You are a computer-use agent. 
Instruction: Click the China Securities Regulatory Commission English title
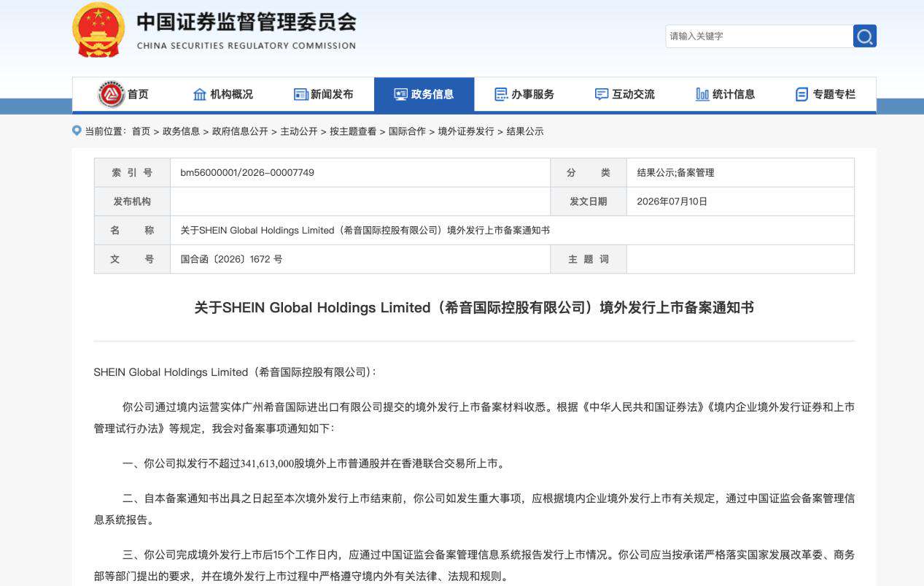246,45
